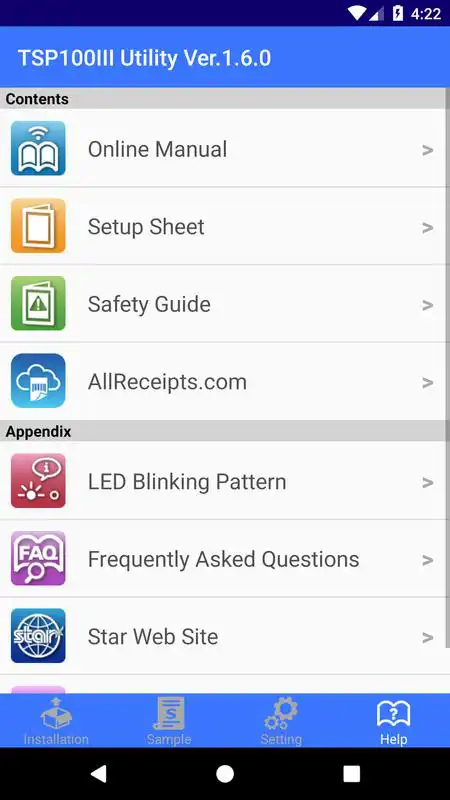Switch to the Sample tab
The width and height of the screenshot is (450, 800).
coord(169,721)
